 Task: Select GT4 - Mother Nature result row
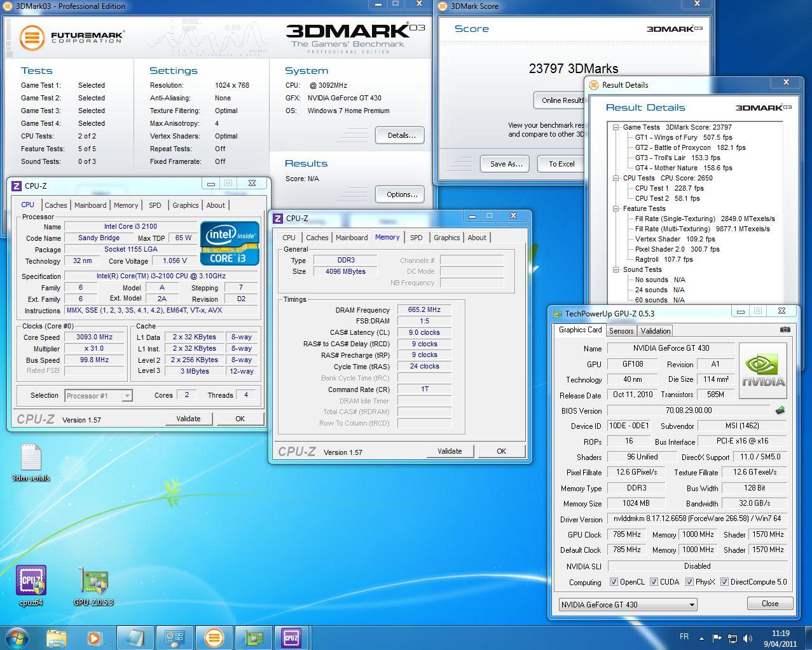coord(683,168)
